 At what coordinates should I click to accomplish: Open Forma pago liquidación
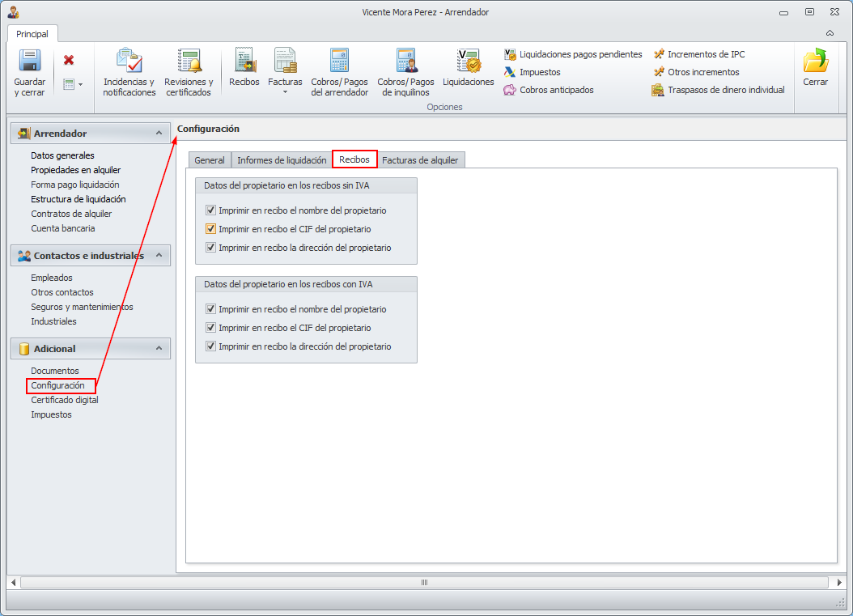75,185
